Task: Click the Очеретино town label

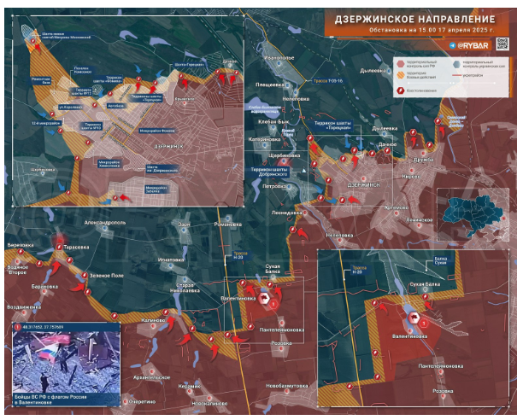Action: (142, 402)
